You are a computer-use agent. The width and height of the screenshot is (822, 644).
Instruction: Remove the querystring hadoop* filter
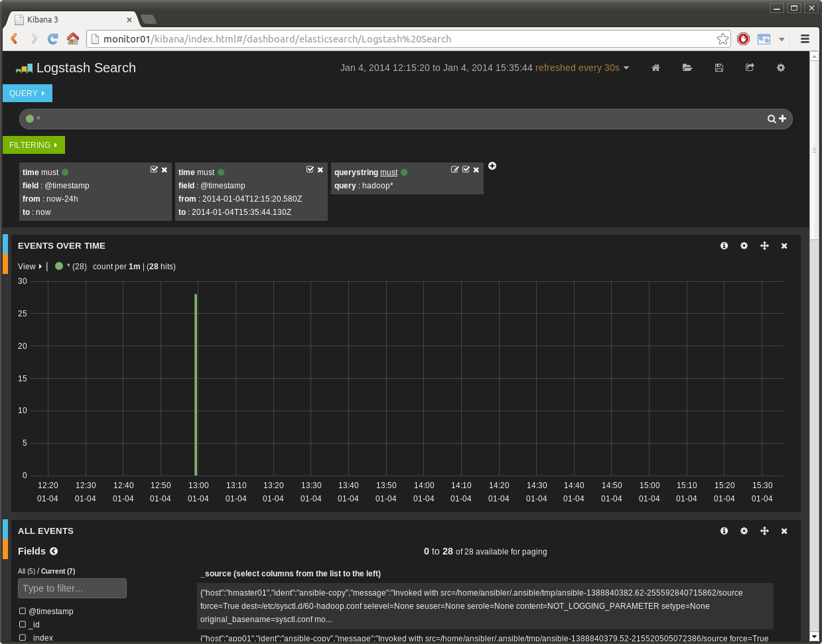click(476, 170)
